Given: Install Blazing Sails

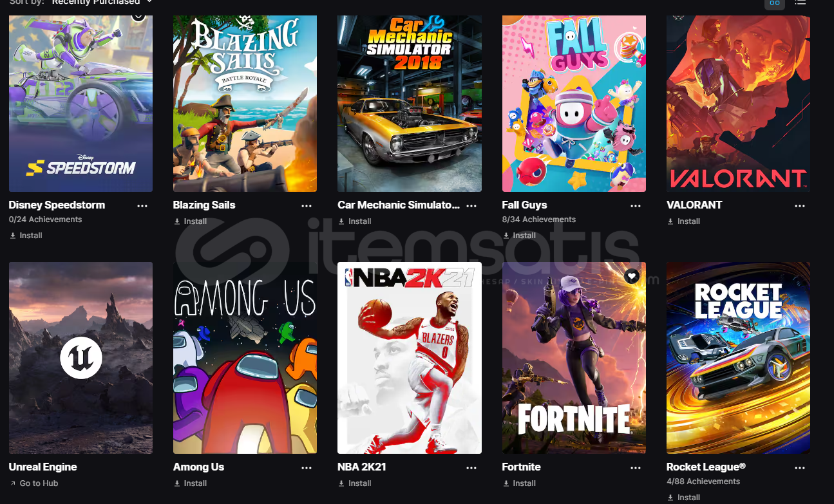Looking at the screenshot, I should click(191, 221).
